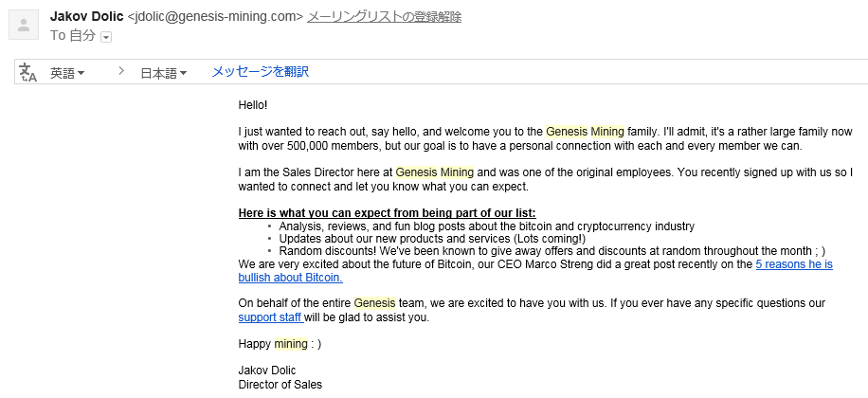Click the sender name Jakov Dolic in header
The image size is (868, 398).
pos(86,17)
